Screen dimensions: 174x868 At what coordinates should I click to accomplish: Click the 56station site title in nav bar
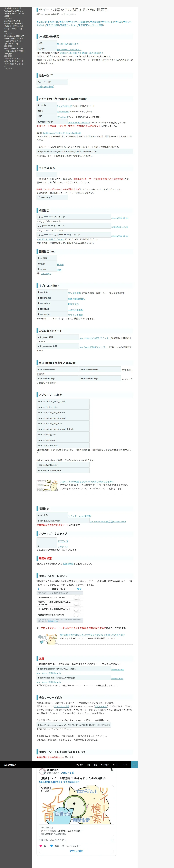coord(10,765)
